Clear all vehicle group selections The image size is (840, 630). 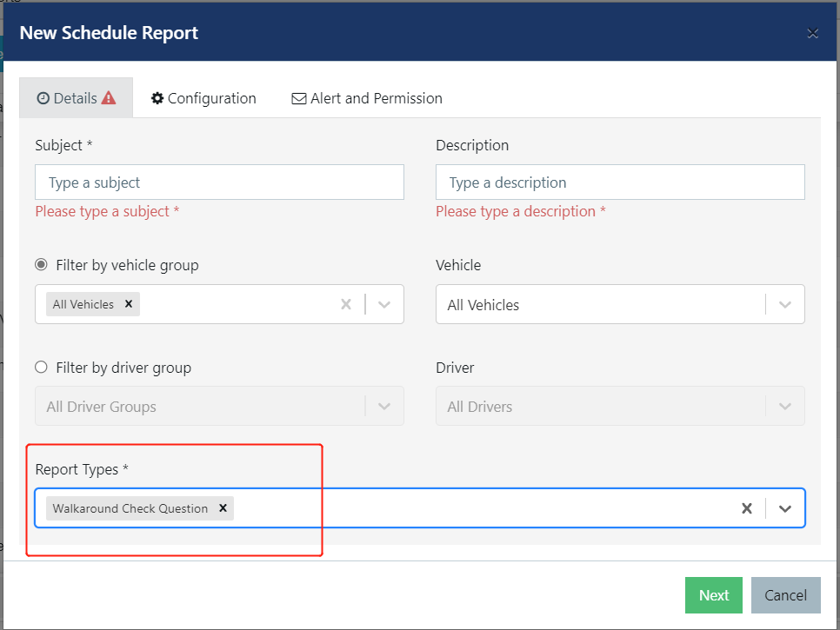[346, 304]
